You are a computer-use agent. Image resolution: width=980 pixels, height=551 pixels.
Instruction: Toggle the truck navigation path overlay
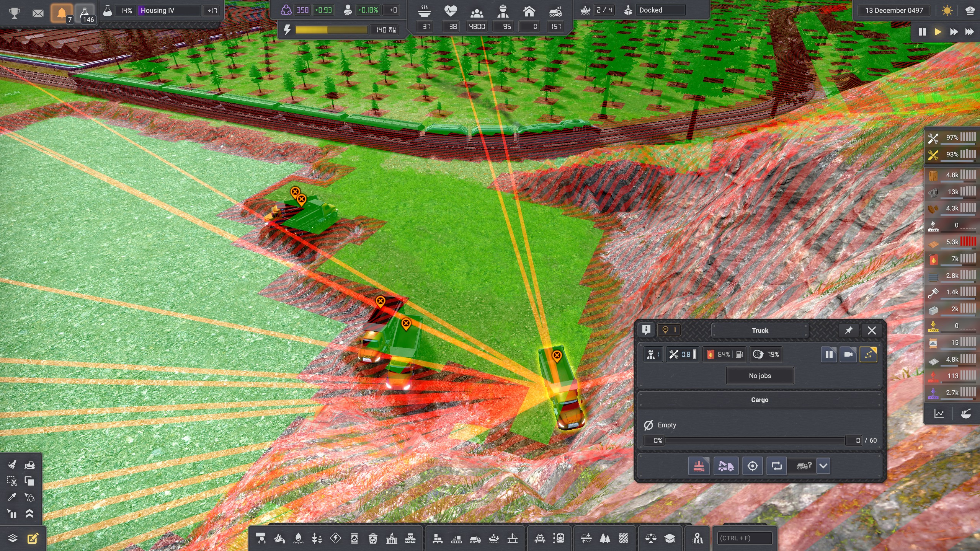[868, 354]
